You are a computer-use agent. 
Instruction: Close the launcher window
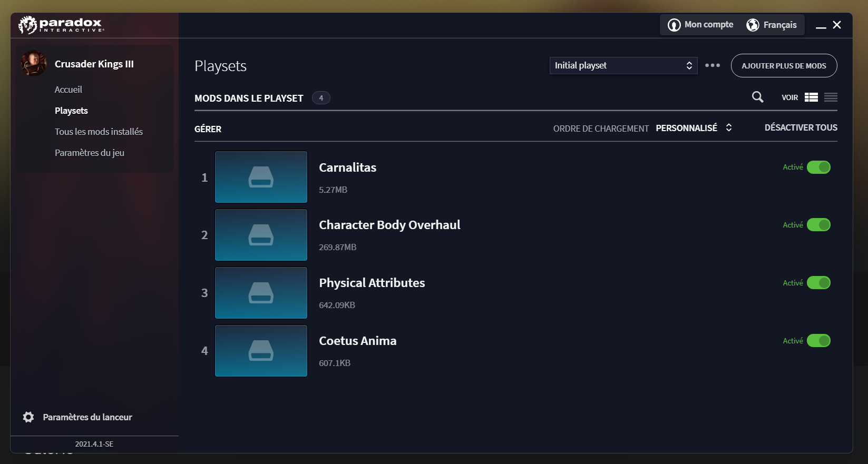(837, 25)
